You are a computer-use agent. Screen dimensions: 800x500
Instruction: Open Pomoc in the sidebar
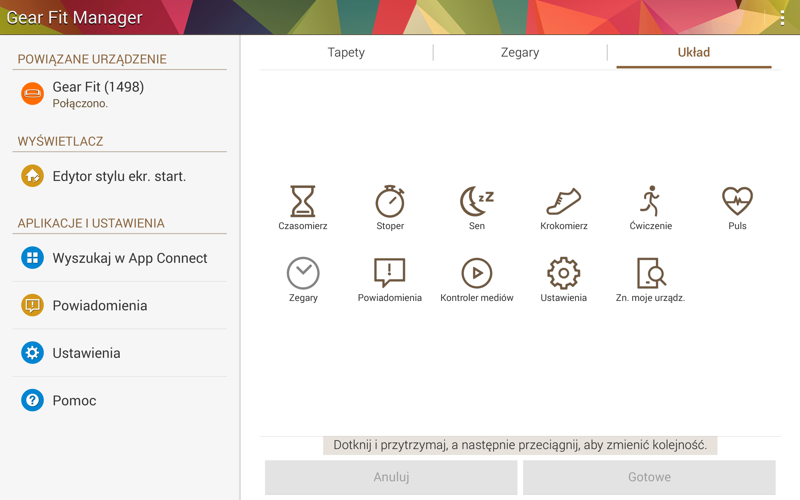(74, 400)
